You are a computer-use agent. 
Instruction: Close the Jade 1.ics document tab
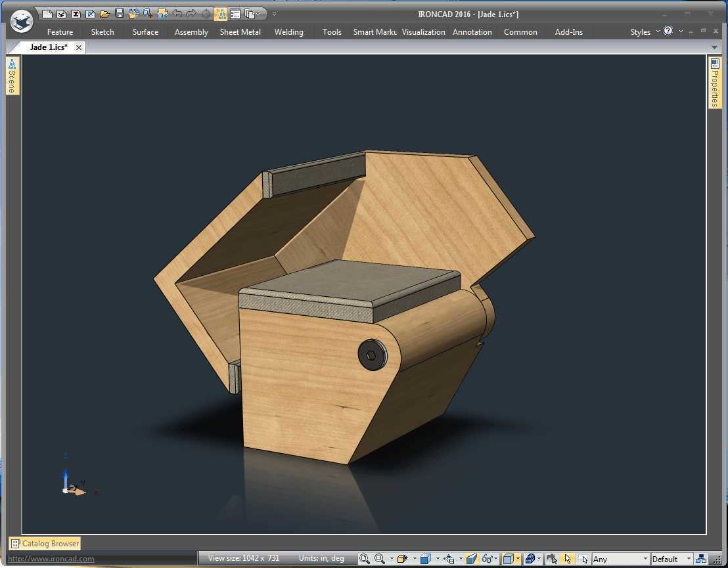point(79,47)
